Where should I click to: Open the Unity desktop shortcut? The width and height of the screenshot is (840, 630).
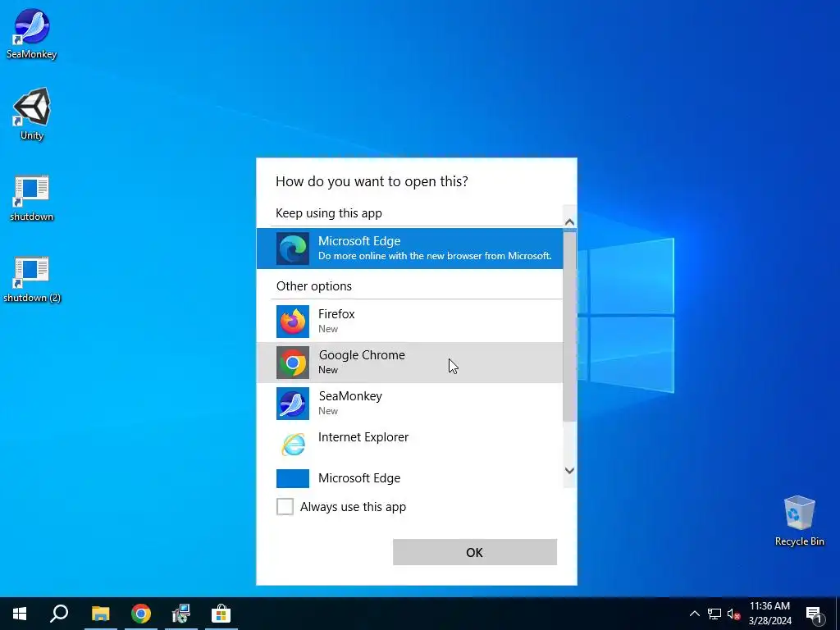coord(32,115)
